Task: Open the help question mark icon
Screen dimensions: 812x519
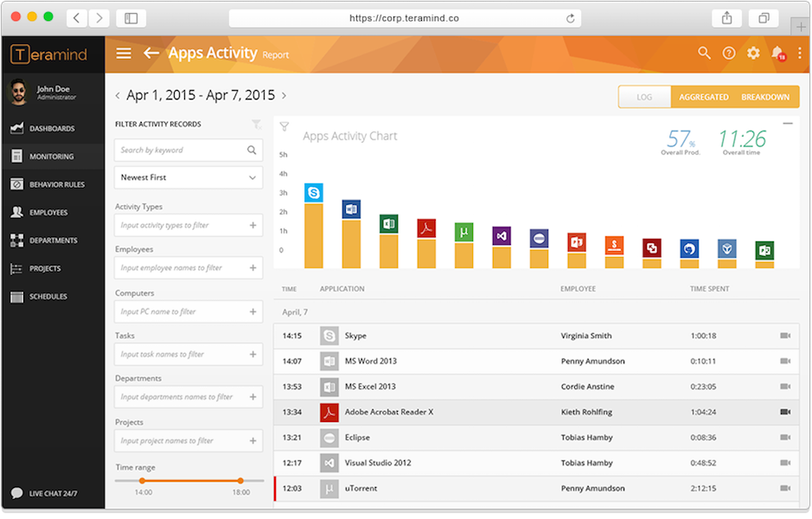Action: pos(729,53)
